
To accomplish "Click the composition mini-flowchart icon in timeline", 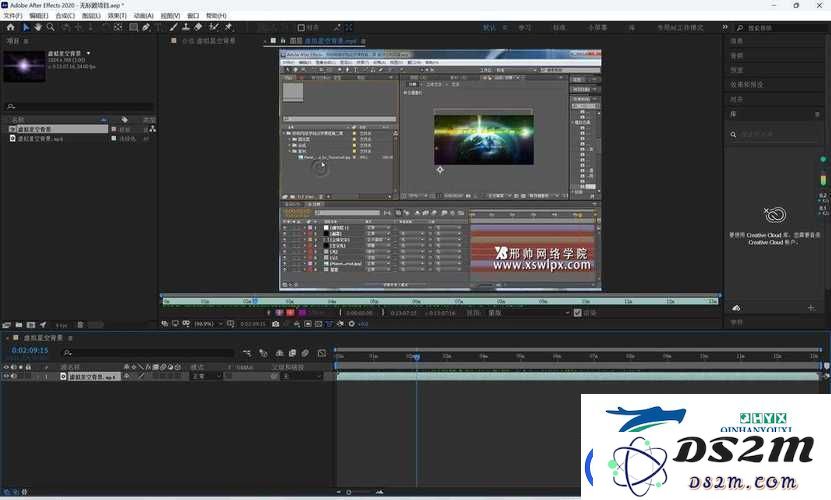I will point(247,353).
